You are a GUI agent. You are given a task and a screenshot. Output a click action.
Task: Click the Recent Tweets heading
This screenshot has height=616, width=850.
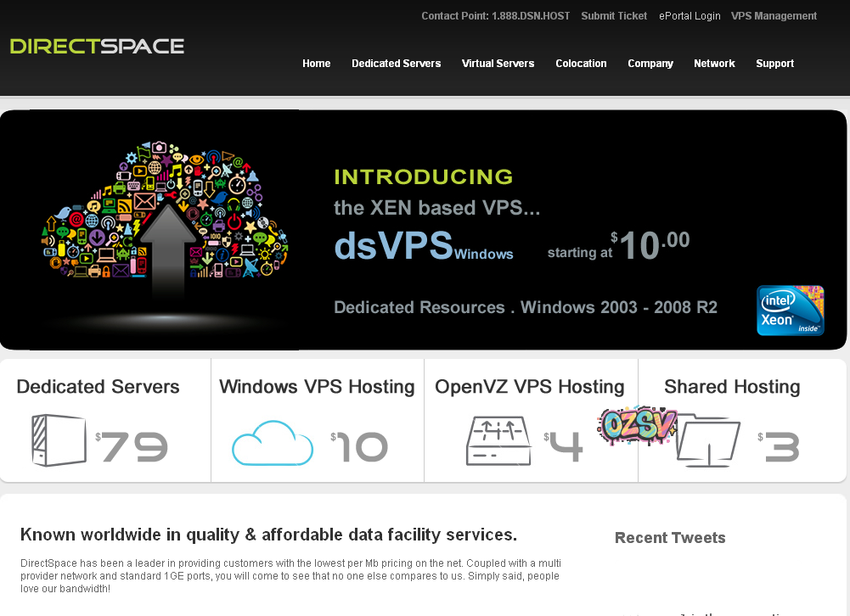(670, 537)
